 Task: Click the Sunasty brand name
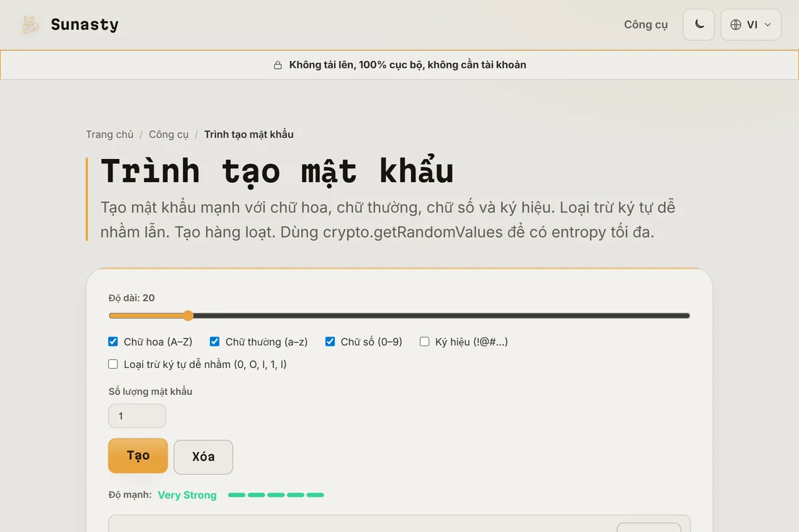point(84,25)
